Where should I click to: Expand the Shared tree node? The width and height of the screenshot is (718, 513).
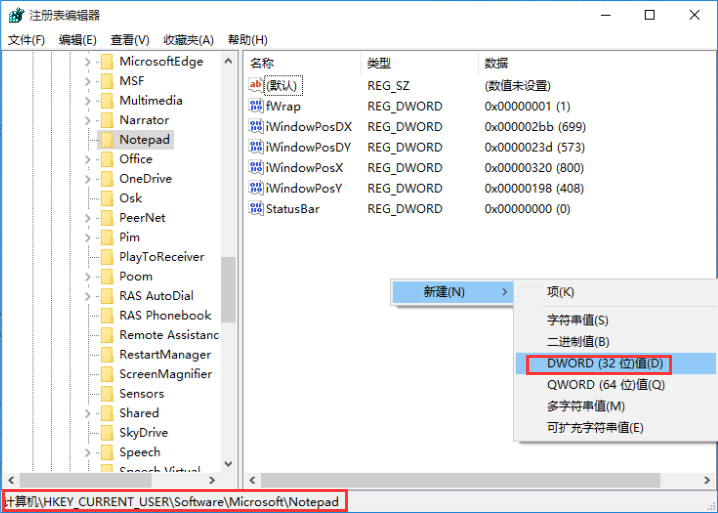point(87,413)
